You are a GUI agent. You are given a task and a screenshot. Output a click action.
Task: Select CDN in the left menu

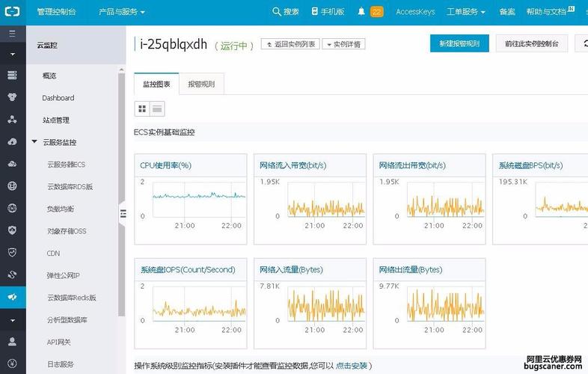coord(53,254)
